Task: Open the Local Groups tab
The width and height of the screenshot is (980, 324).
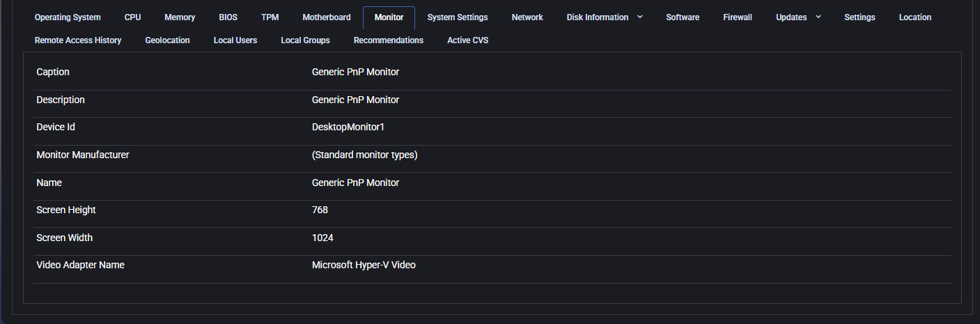Action: coord(305,40)
